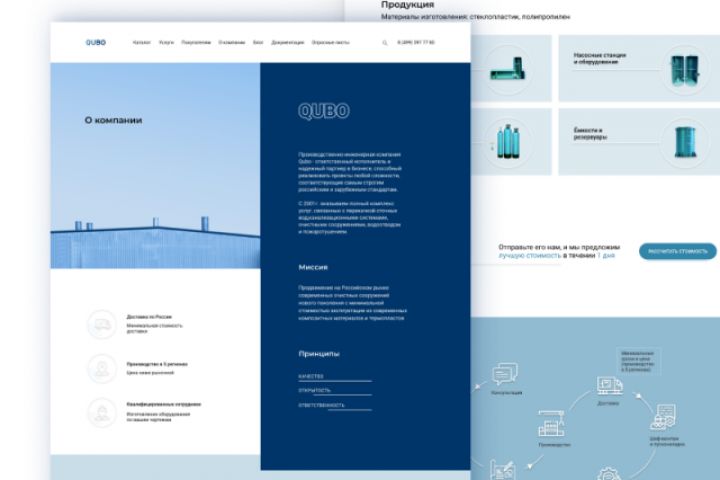
Task: Click the Шефмонтаж и пусконаладка icon
Action: click(x=664, y=418)
